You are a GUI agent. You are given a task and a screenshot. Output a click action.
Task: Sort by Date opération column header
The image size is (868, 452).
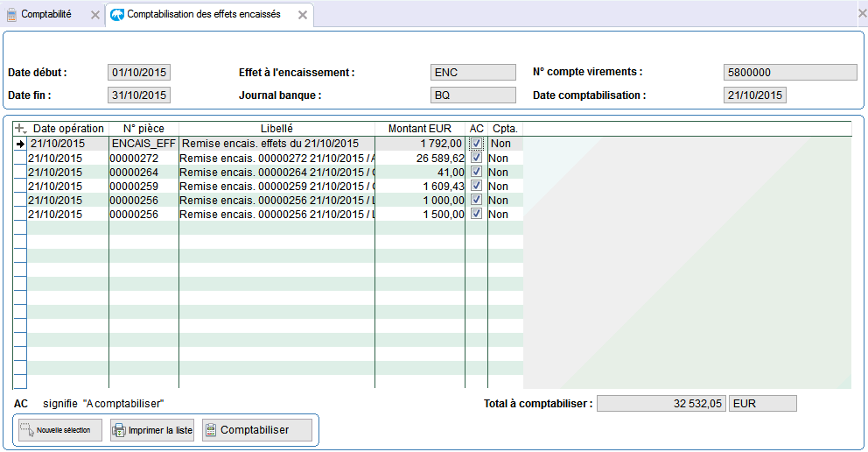(68, 129)
